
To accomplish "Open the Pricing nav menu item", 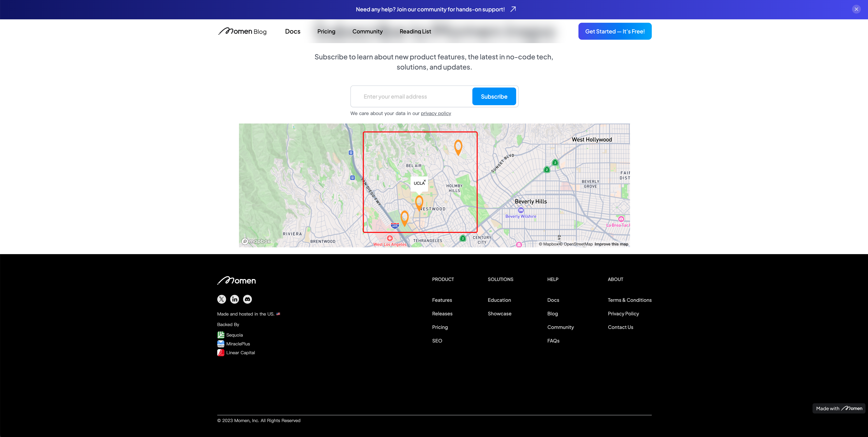I will (x=326, y=31).
